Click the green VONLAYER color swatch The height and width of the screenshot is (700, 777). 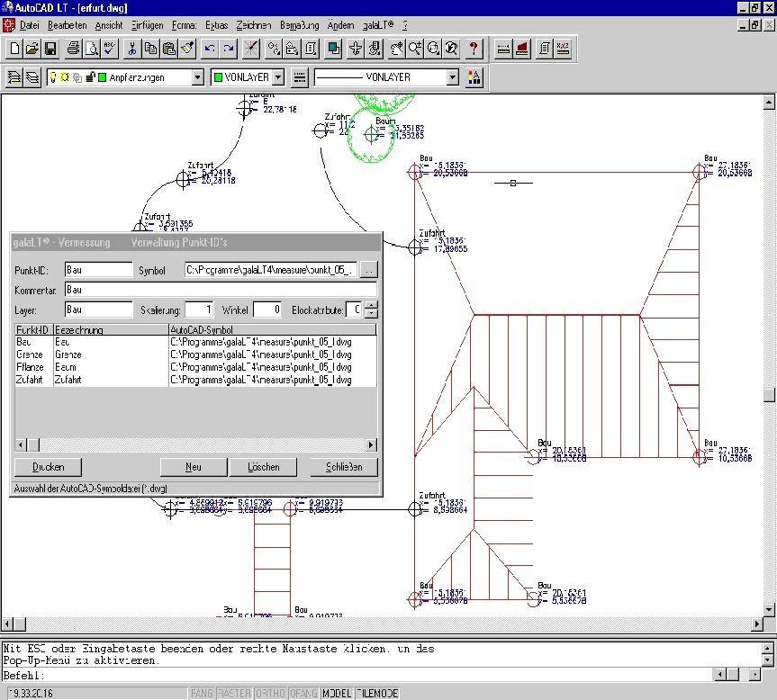(218, 77)
